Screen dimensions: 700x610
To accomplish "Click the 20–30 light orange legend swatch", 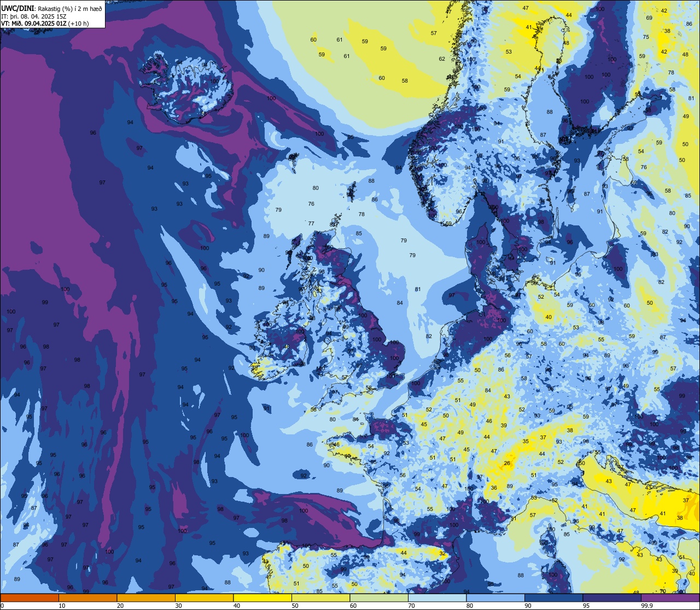I will (x=146, y=598).
